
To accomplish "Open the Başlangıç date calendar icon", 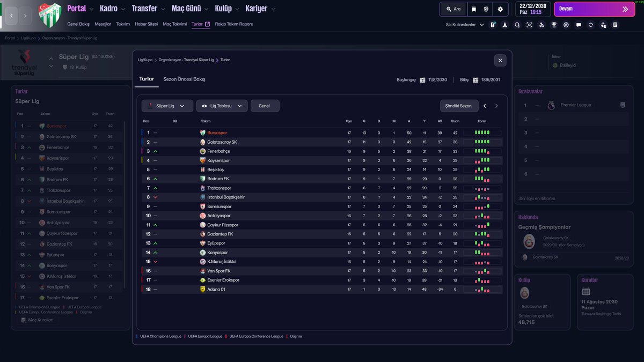I will click(422, 80).
